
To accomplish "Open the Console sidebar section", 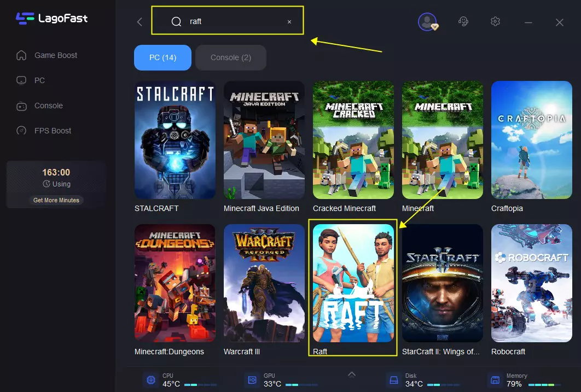I will click(39, 106).
